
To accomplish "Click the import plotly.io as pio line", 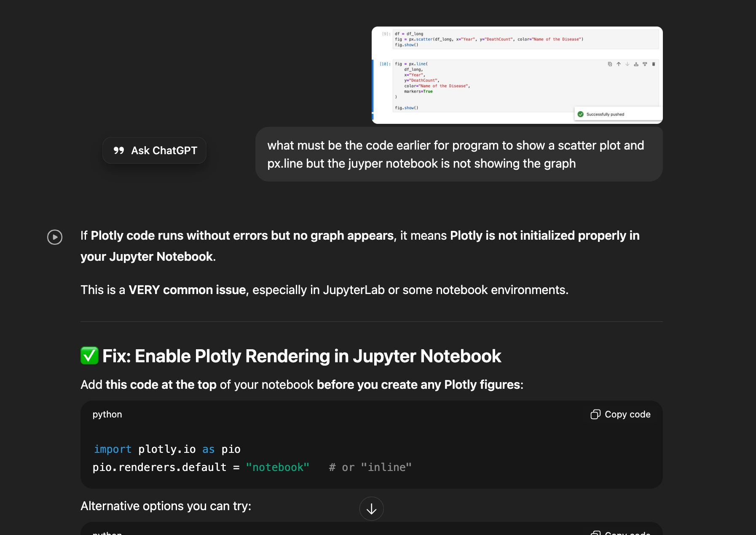I will click(x=167, y=449).
